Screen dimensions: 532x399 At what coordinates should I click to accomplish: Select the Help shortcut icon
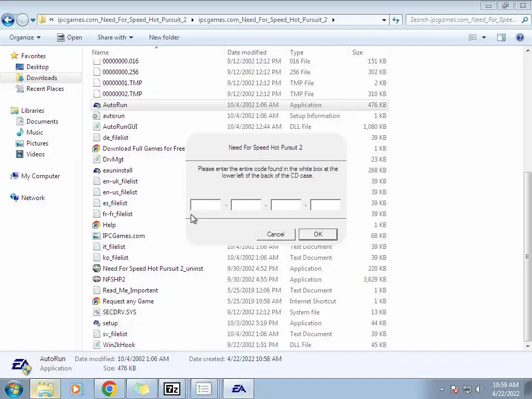click(97, 225)
